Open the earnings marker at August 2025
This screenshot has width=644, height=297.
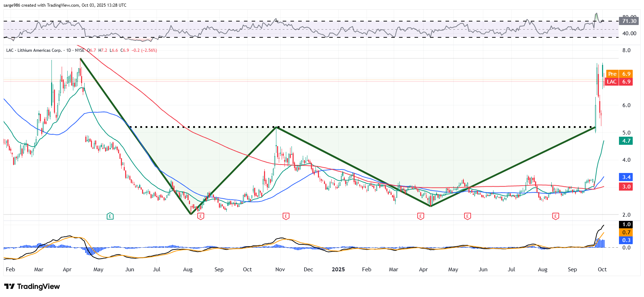pos(556,216)
